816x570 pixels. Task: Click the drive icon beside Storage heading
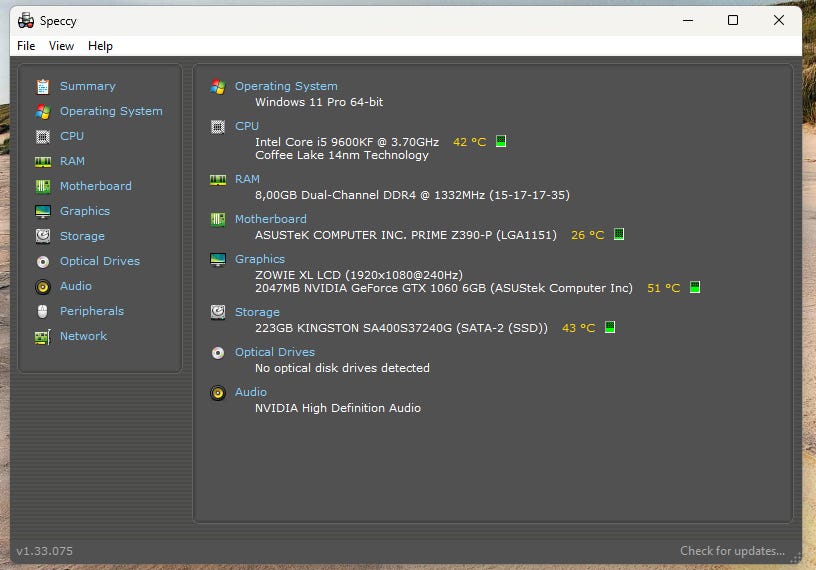tap(218, 312)
